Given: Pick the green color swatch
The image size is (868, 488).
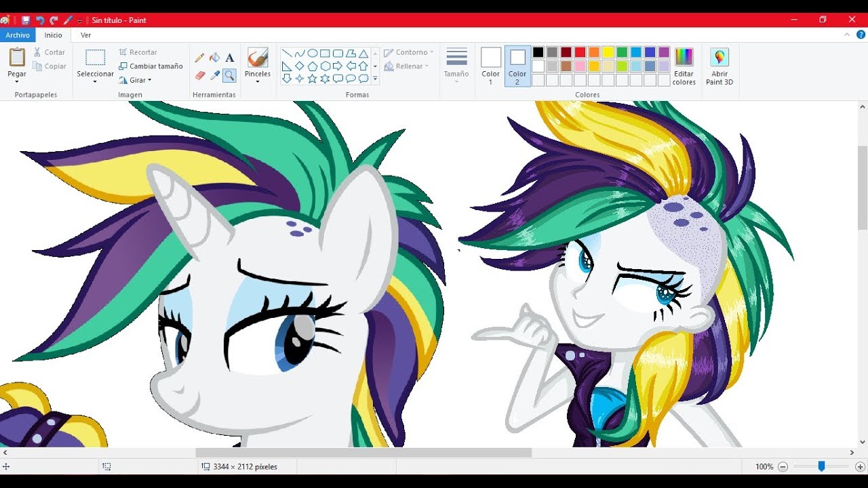Looking at the screenshot, I should (x=622, y=52).
